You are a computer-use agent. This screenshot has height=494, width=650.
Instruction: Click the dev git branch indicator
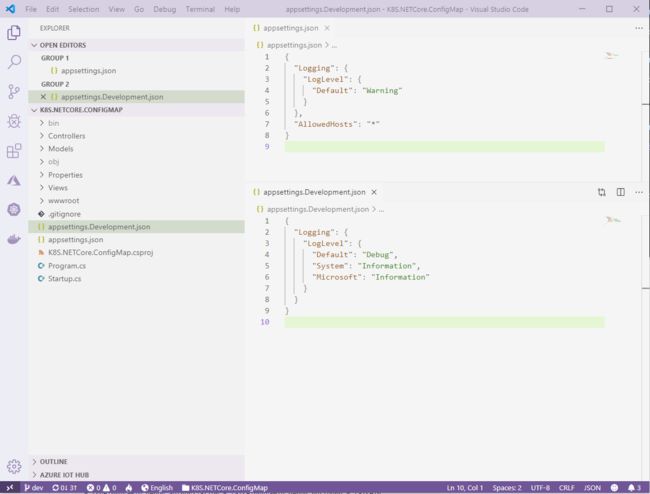[x=34, y=488]
